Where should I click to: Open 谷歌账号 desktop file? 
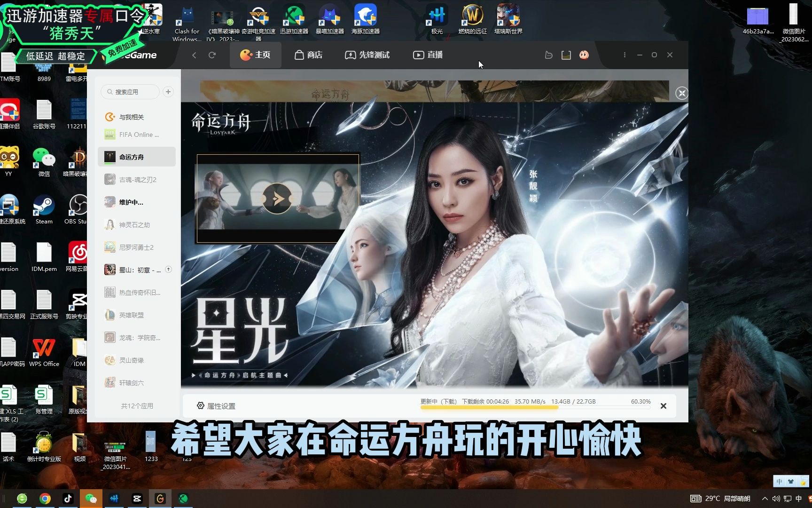(44, 114)
